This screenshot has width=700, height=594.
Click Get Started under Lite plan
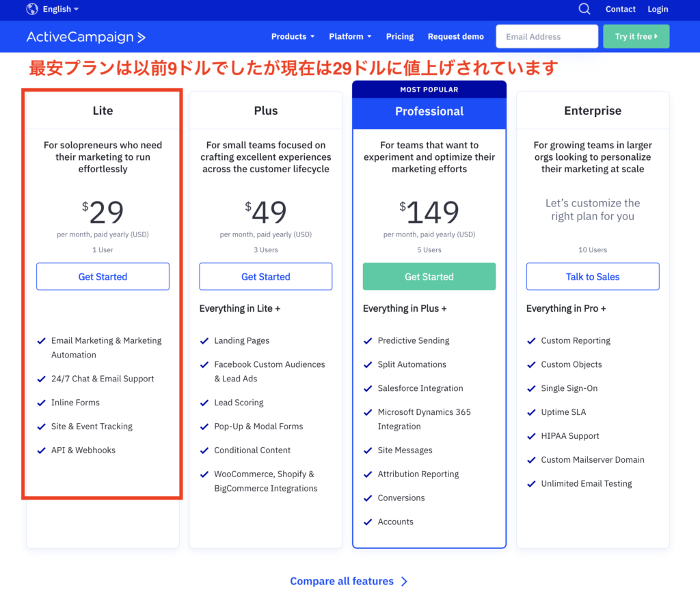click(103, 277)
